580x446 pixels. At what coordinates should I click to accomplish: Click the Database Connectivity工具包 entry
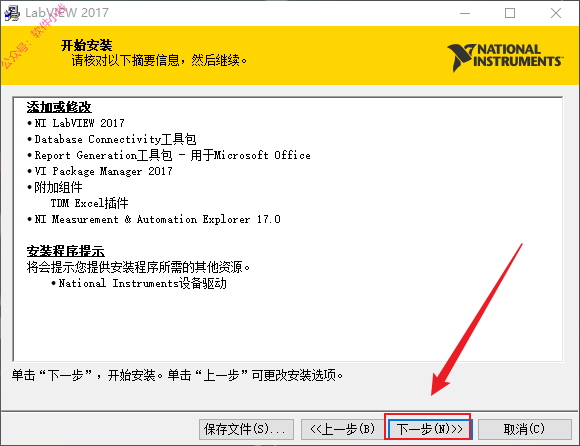pyautogui.click(x=112, y=139)
